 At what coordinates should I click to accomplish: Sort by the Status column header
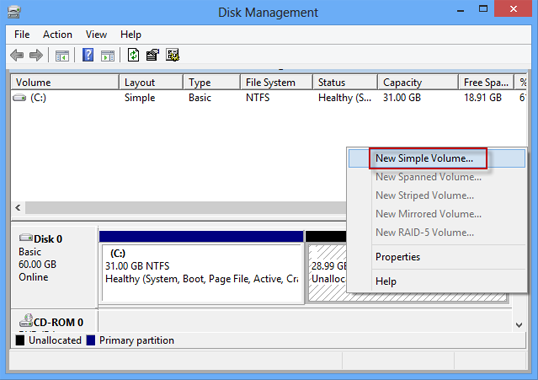coord(345,82)
